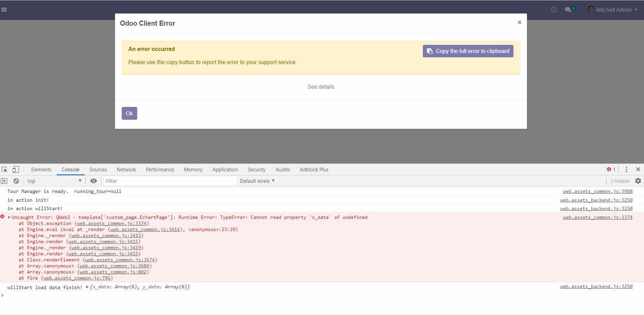Open the Mitchell Admin user dropdown
Screen dimensions: 644x315
(613, 10)
